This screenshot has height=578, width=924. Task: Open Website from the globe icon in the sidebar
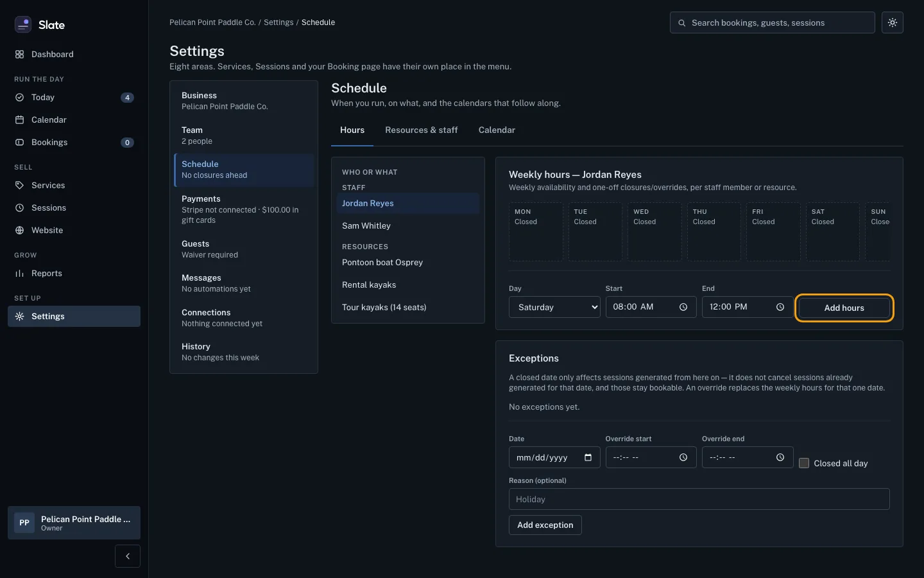pos(19,230)
